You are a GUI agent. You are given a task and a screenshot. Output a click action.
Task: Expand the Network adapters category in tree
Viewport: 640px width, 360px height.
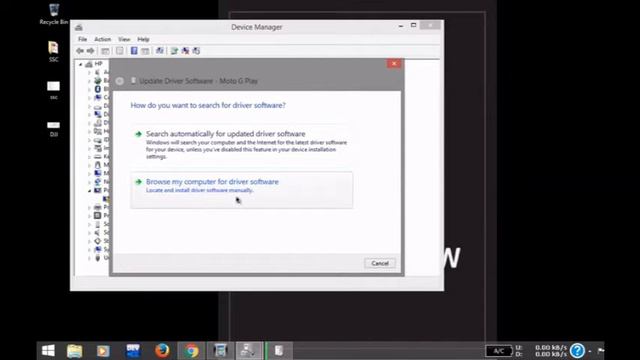[89, 182]
